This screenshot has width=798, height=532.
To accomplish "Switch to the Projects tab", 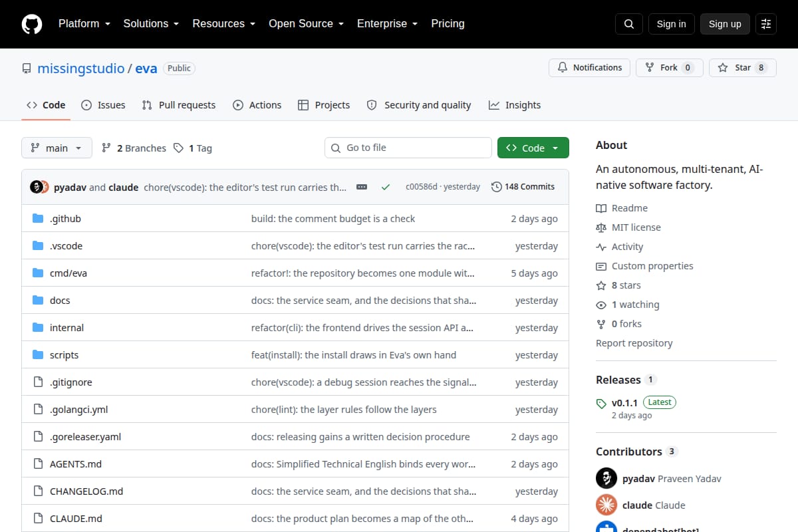I will click(x=324, y=105).
